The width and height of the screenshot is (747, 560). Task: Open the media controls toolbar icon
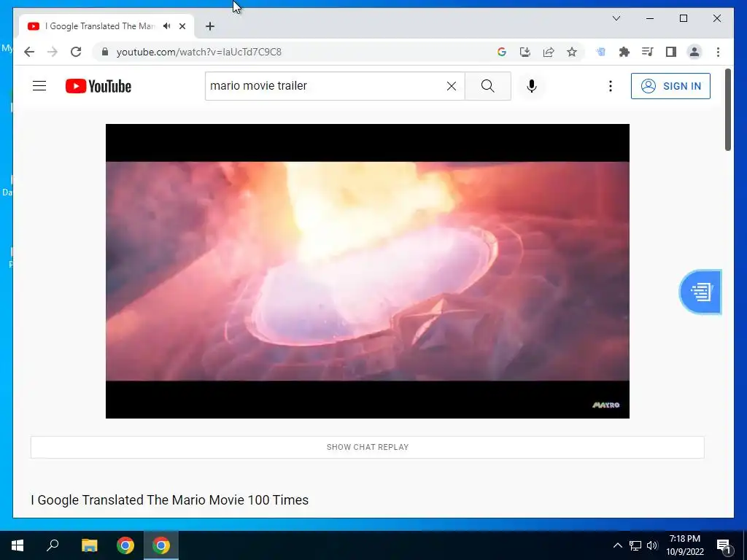648,52
